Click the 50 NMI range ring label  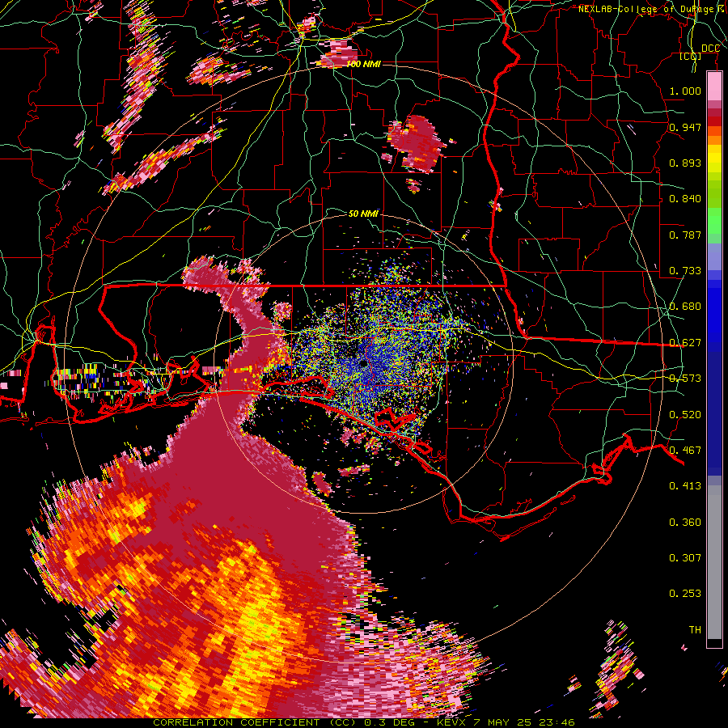363,214
